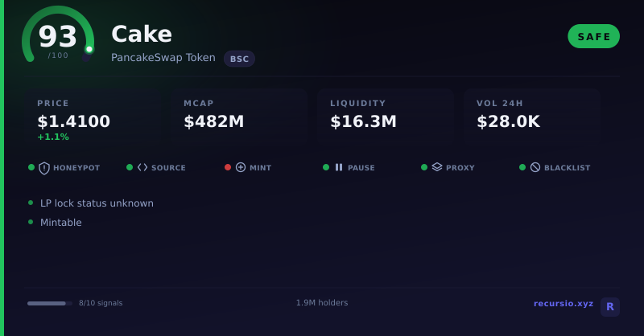Click the /100 score denominator
Viewport: 644px width, 336px height.
(x=58, y=55)
